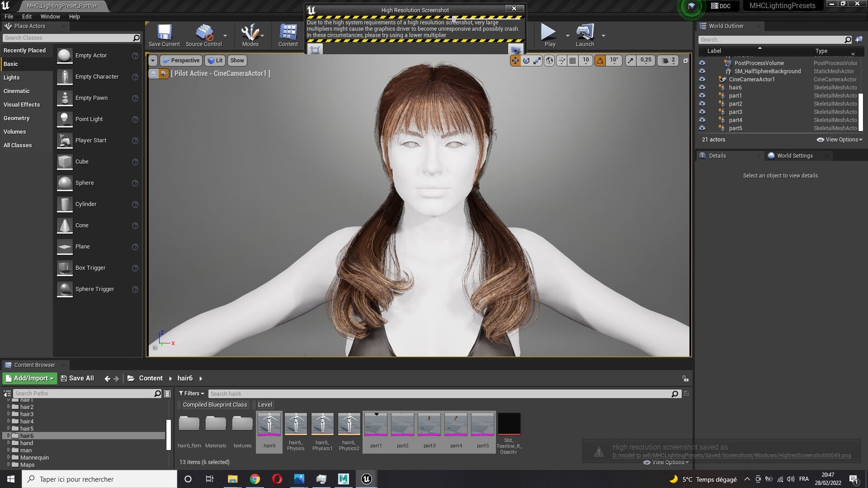The height and width of the screenshot is (488, 868).
Task: Open camera speed setting showing 2
Action: coord(668,61)
